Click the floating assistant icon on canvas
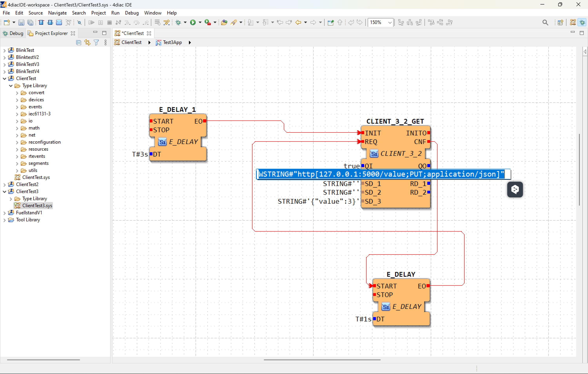The height and width of the screenshot is (374, 588). click(x=515, y=189)
